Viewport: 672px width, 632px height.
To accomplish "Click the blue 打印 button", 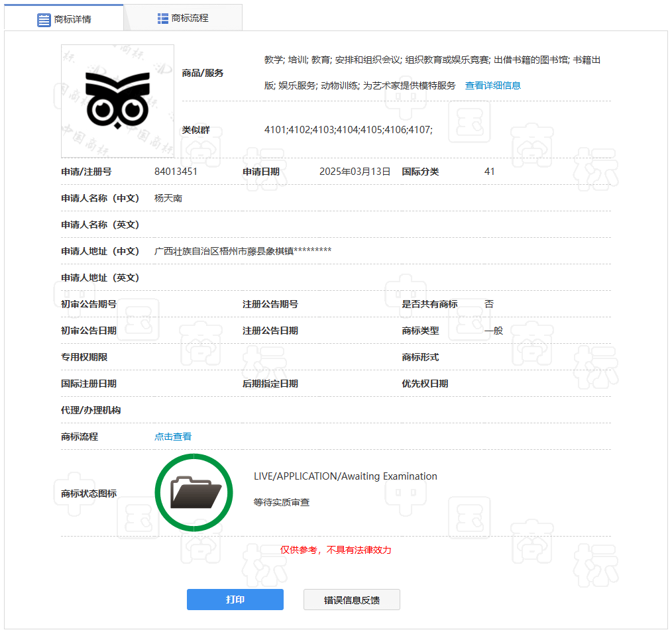I will [235, 600].
